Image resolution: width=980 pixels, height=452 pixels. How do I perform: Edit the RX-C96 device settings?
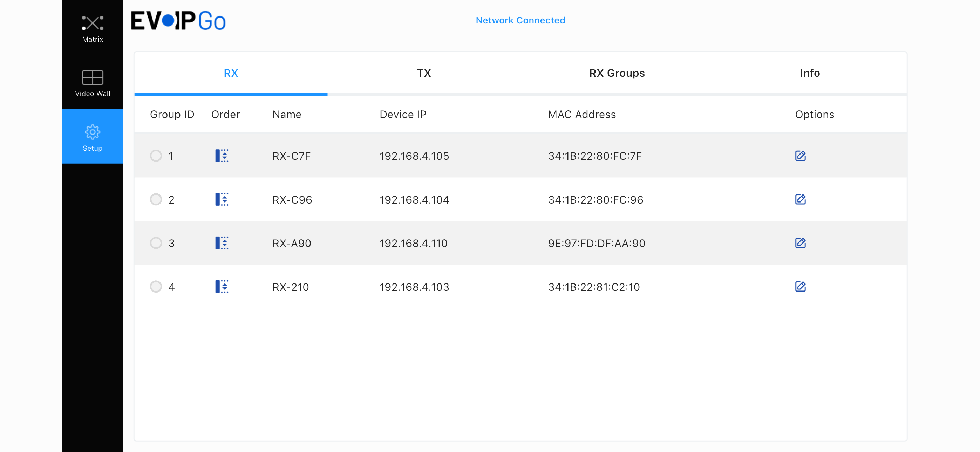[801, 199]
